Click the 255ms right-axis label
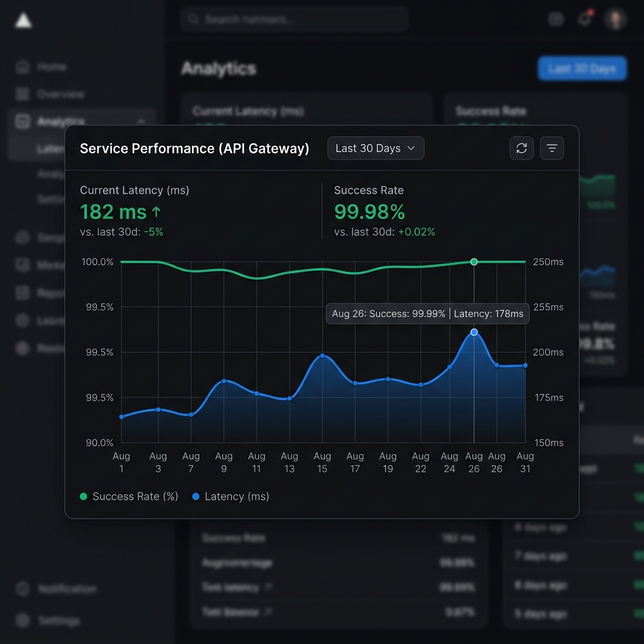 coord(548,307)
